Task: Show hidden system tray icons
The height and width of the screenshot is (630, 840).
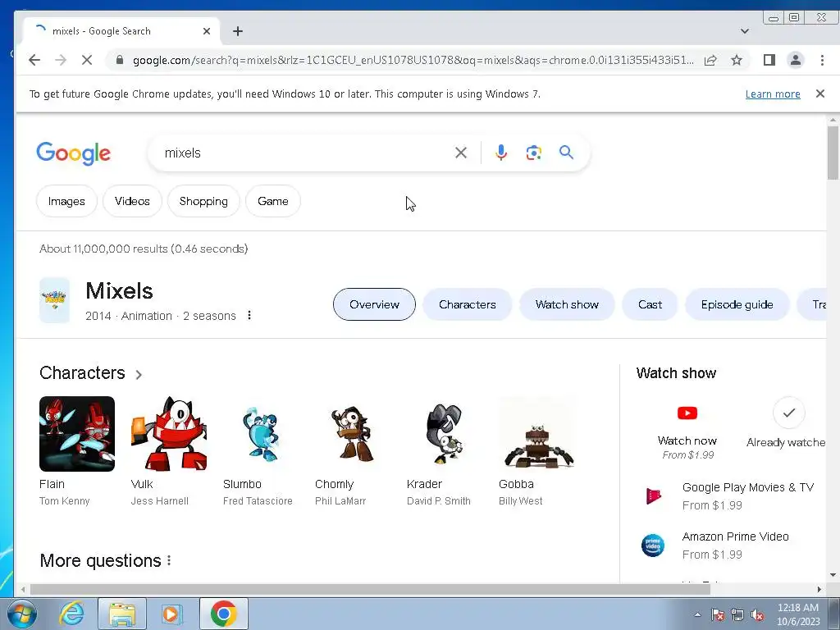Action: pyautogui.click(x=697, y=614)
